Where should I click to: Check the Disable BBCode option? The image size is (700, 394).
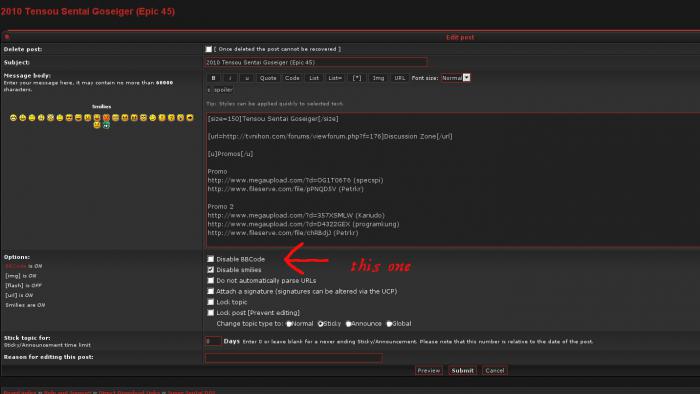[x=211, y=259]
